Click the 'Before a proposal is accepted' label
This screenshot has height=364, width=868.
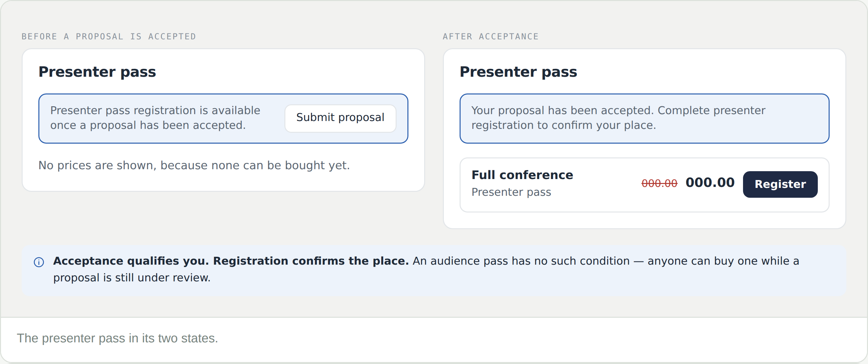click(x=109, y=36)
